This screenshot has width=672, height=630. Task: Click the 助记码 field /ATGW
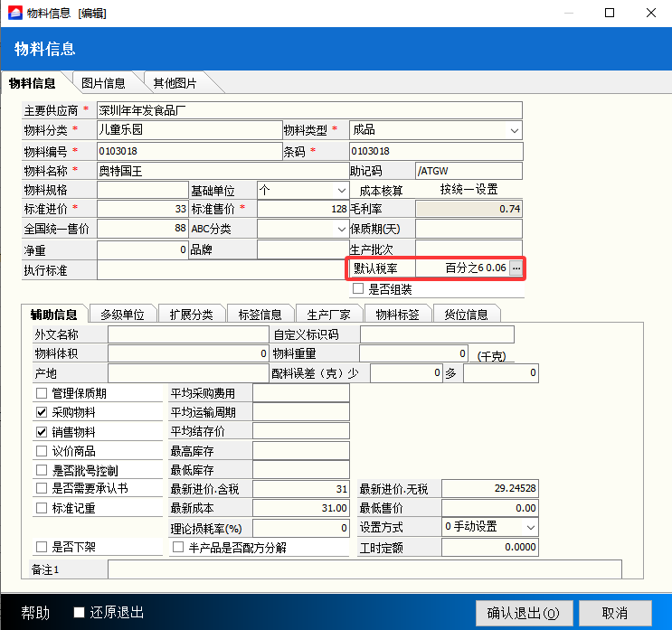coord(469,171)
